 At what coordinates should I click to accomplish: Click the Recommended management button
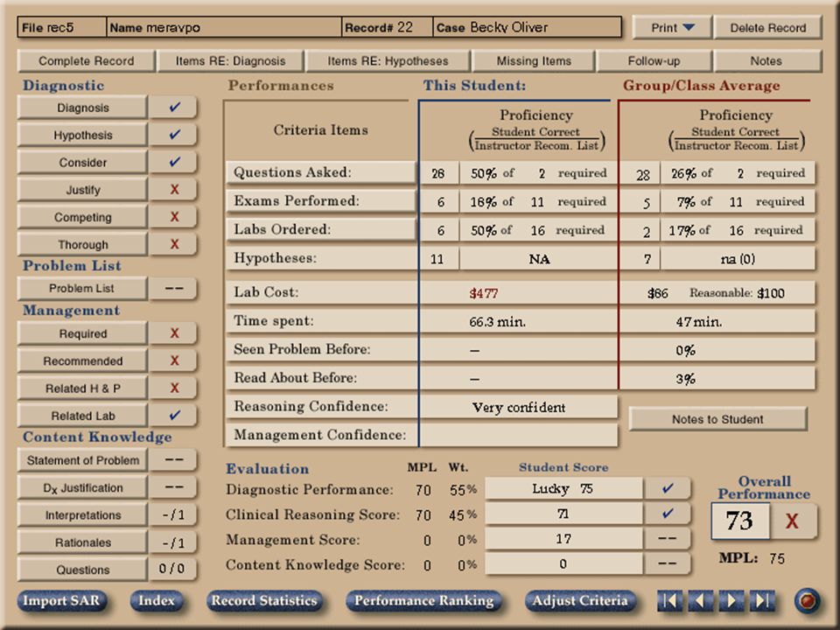pos(82,360)
